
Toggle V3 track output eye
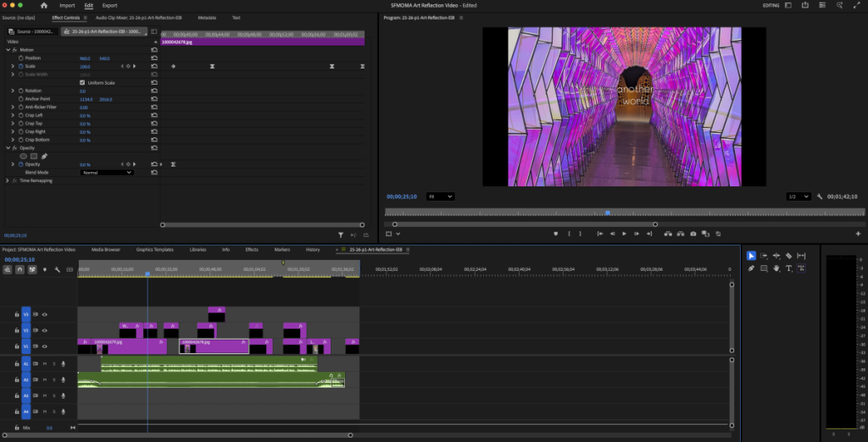tap(45, 314)
